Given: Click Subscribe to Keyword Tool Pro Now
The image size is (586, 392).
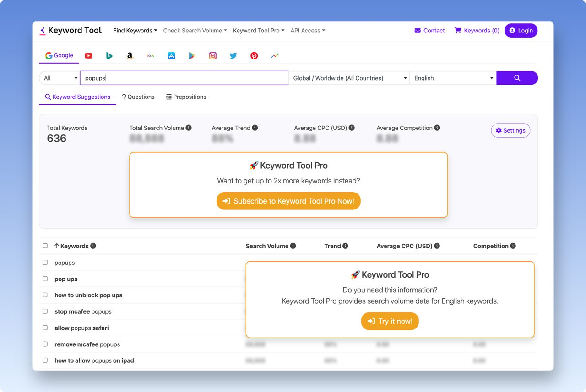Looking at the screenshot, I should 288,201.
